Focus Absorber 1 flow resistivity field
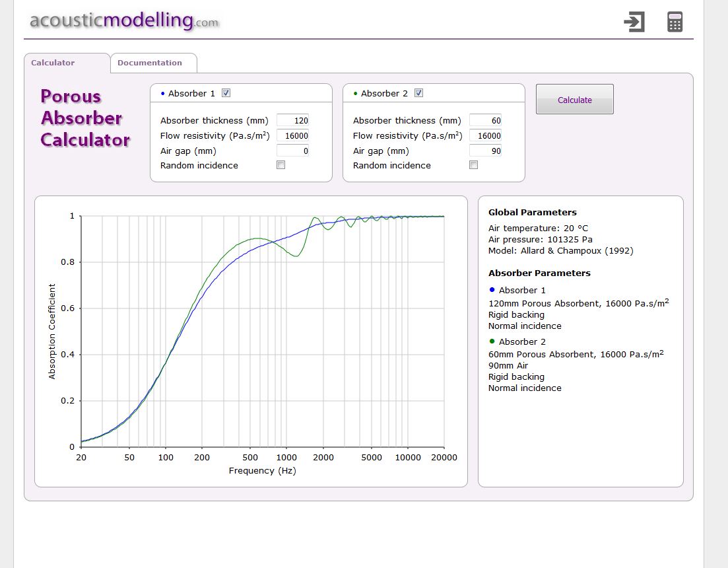The image size is (728, 568). click(293, 135)
